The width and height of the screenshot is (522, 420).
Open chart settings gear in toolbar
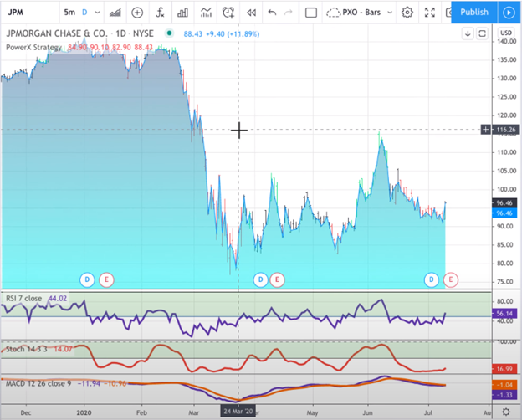407,13
